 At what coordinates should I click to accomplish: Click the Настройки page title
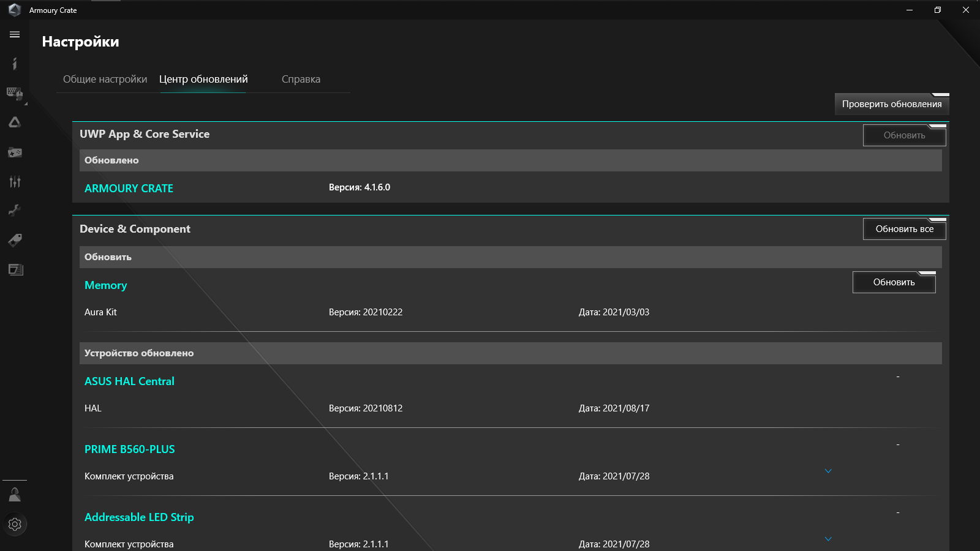click(x=80, y=42)
